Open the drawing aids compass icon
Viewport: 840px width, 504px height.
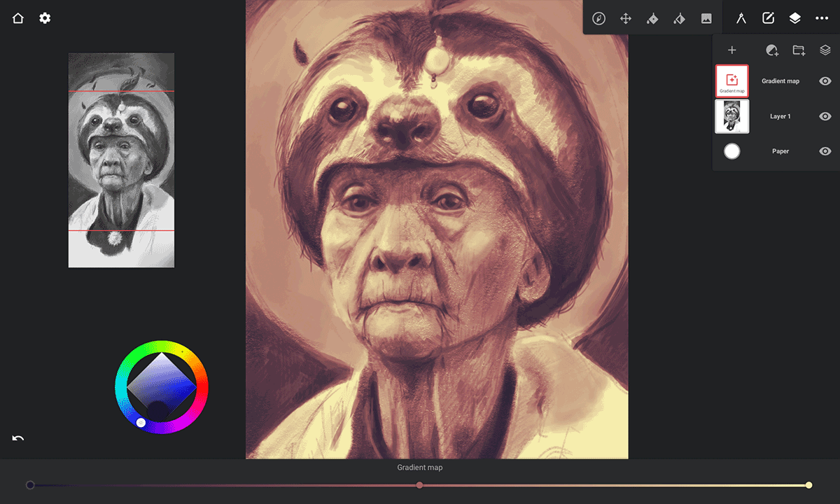pos(741,18)
